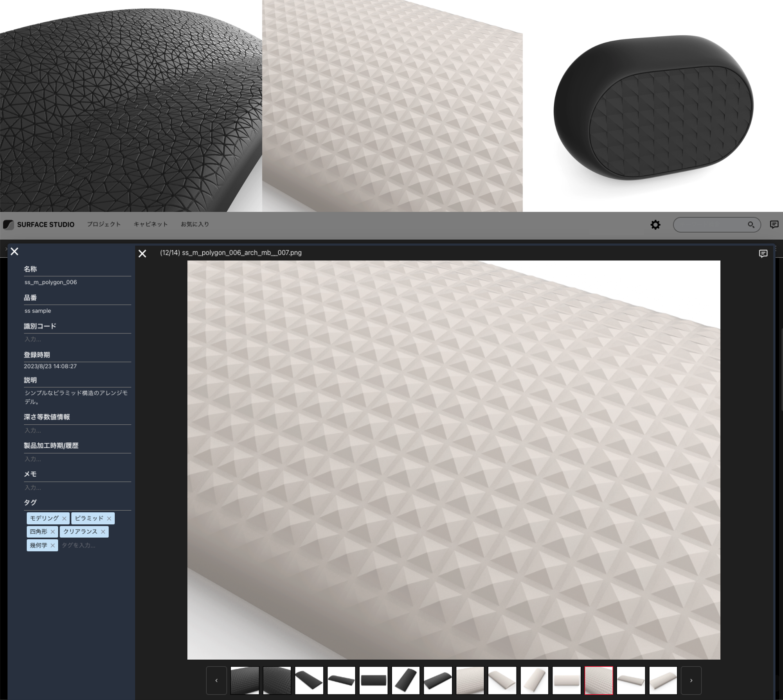Remove the 幾何学 tag
Image resolution: width=783 pixels, height=700 pixels.
pos(52,546)
